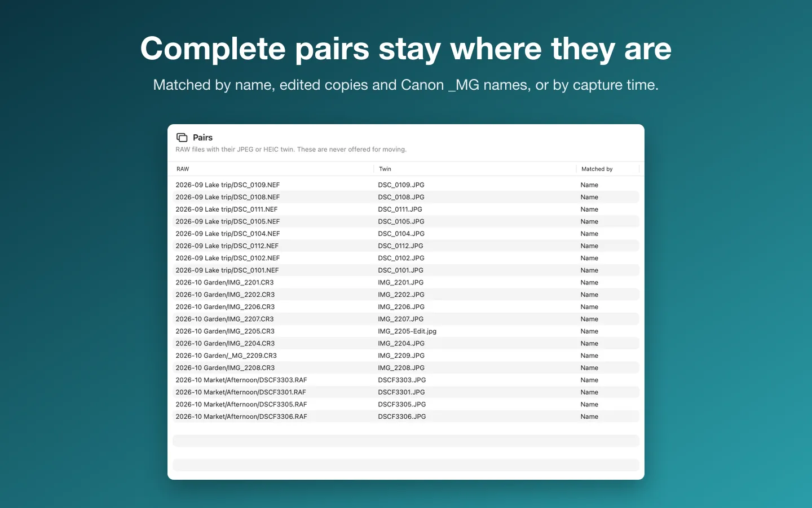812x508 pixels.
Task: Select row 2026-10 Market/Afternoon/DSCF3301.RAF
Action: (x=406, y=392)
